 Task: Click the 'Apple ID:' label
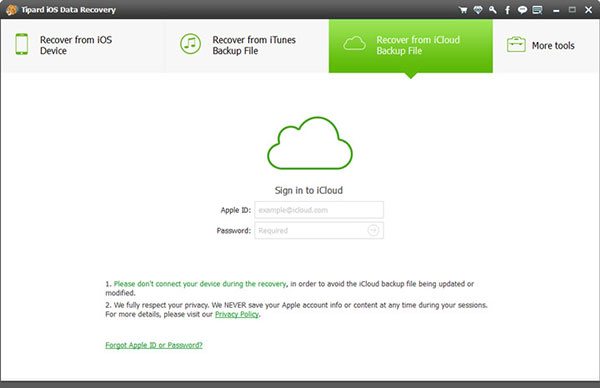(x=236, y=210)
